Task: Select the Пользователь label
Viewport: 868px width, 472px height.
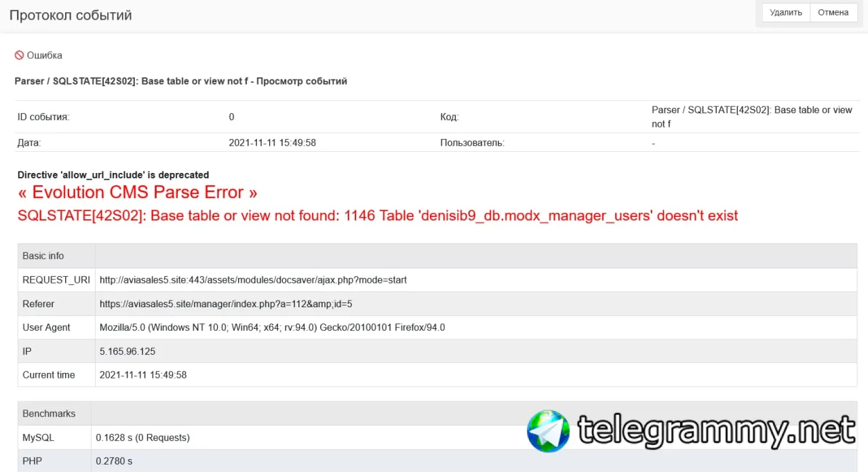Action: click(473, 143)
